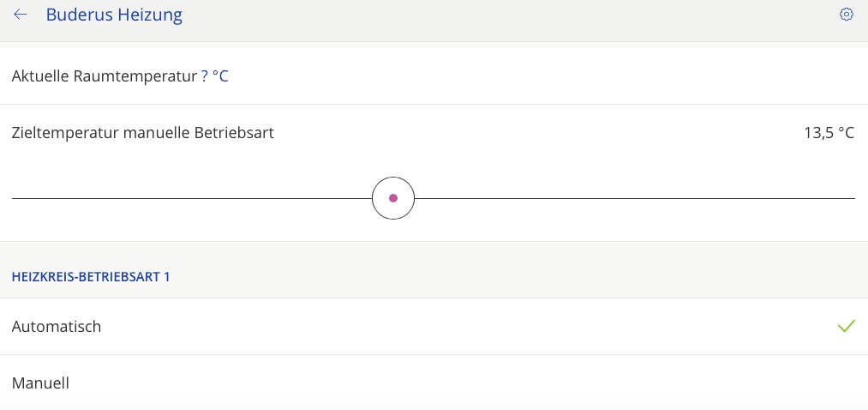
Task: Click the green checkmark beside Automatisch
Action: click(x=846, y=326)
